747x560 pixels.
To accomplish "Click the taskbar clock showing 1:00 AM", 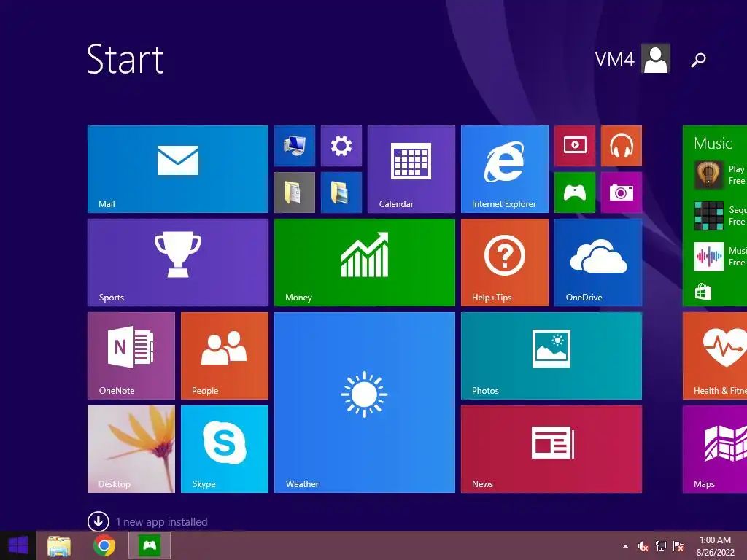I will click(x=716, y=546).
